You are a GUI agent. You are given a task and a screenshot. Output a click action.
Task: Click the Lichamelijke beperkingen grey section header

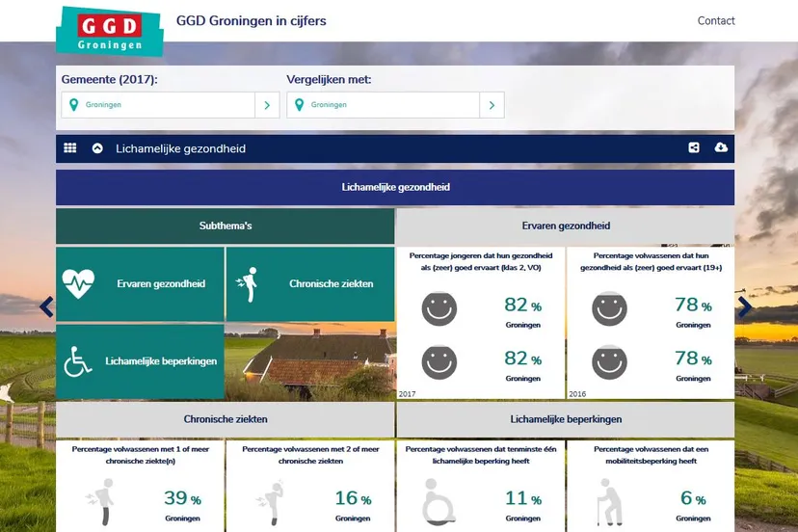coord(566,419)
